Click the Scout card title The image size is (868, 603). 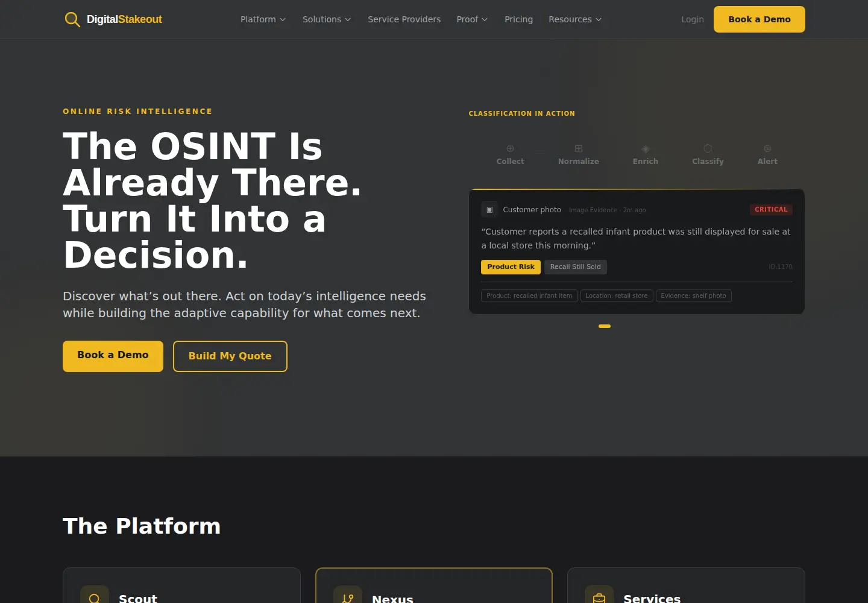(138, 598)
